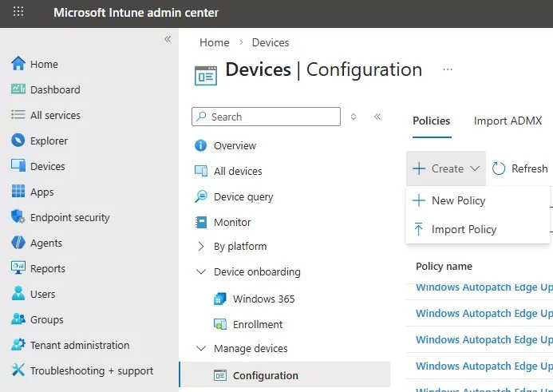Click the Microsoft Intune admin center title

tap(136, 13)
